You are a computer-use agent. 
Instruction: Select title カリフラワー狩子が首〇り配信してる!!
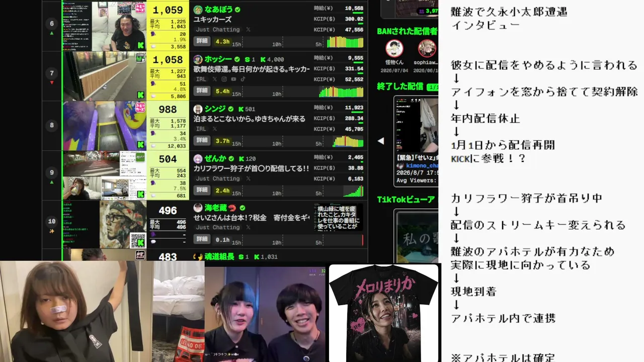[x=252, y=168]
